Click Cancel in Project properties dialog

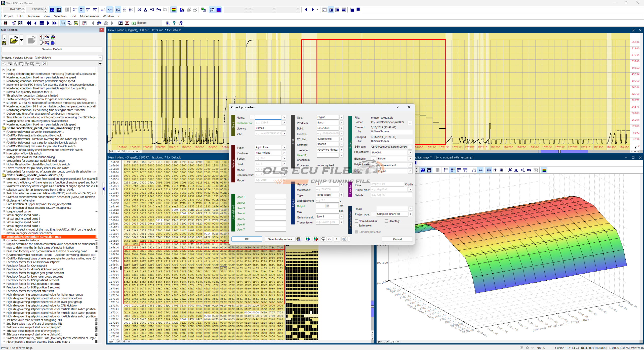click(x=397, y=239)
